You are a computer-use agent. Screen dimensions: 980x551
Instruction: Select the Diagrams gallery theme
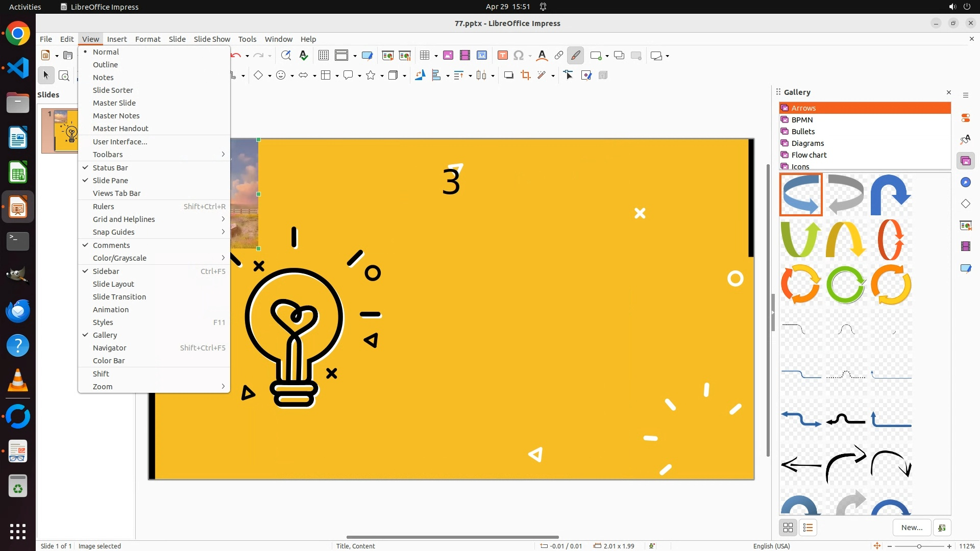807,143
